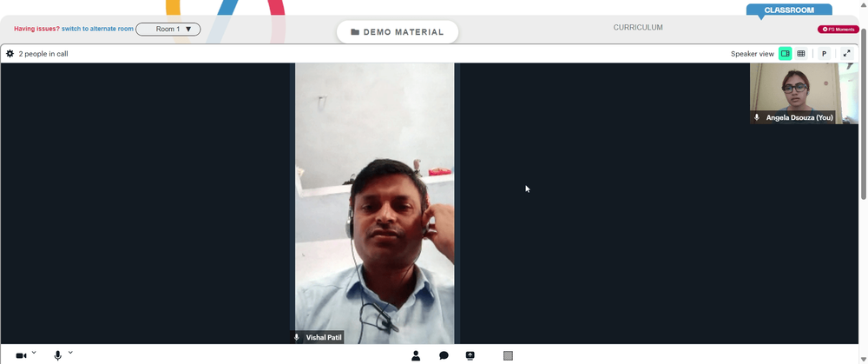Click the Having issues? text
The image size is (868, 364).
36,29
